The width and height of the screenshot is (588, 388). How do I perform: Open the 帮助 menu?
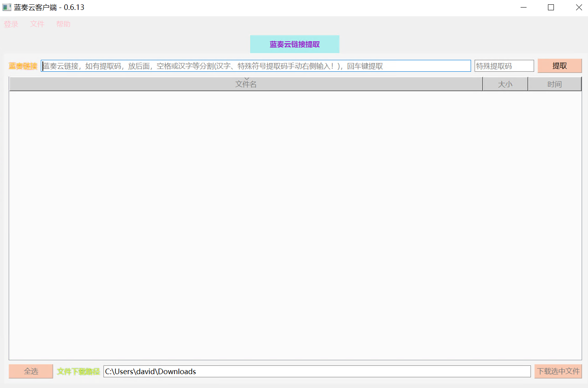63,24
